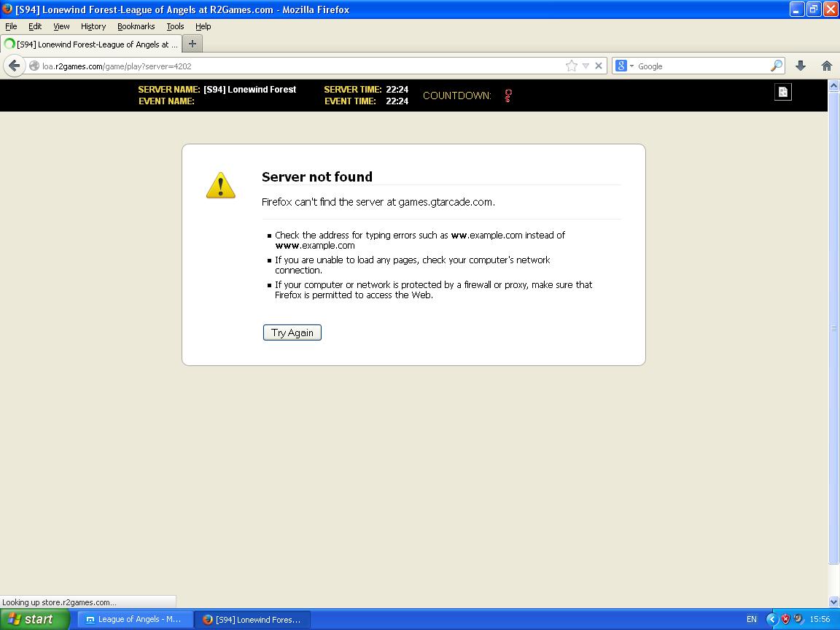This screenshot has height=630, width=840.
Task: Open the Tools menu
Action: pos(175,26)
